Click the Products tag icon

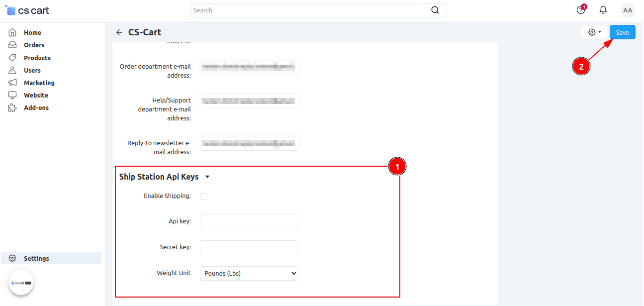click(13, 58)
